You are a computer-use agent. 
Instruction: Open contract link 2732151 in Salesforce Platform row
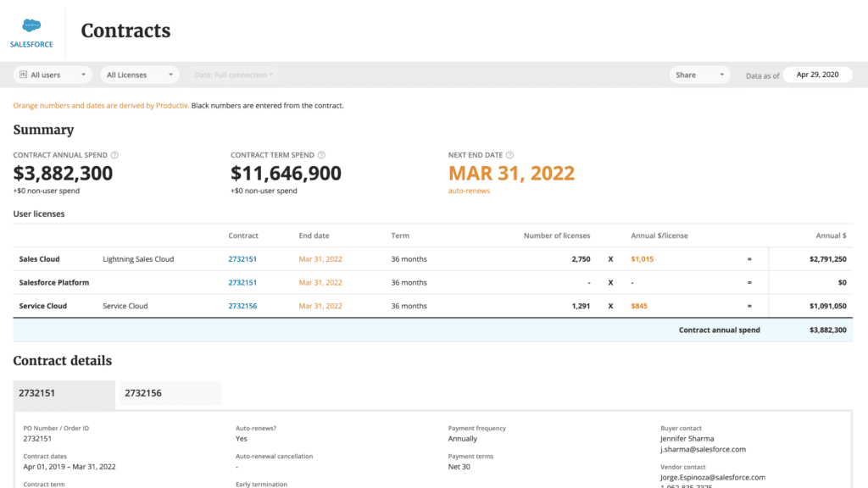coord(242,282)
